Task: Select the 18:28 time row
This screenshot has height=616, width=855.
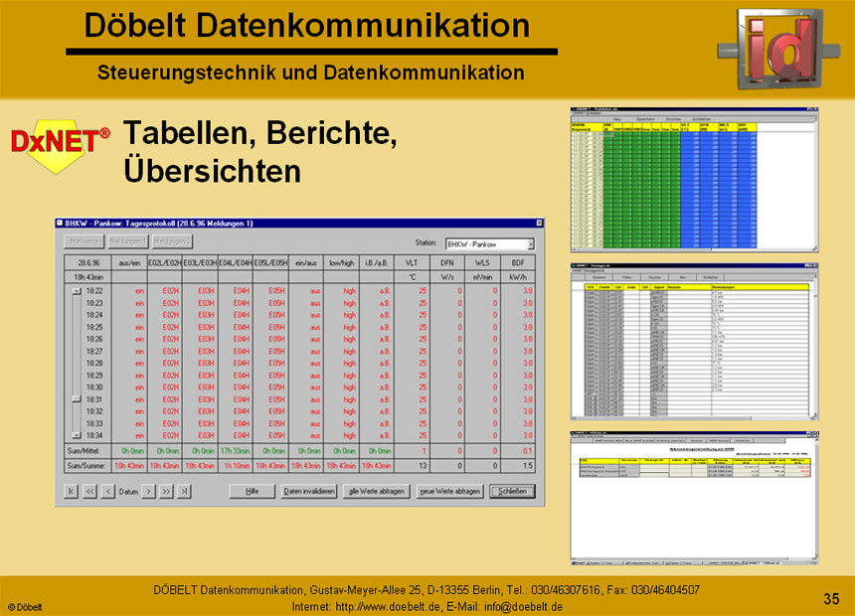Action: coord(308,363)
